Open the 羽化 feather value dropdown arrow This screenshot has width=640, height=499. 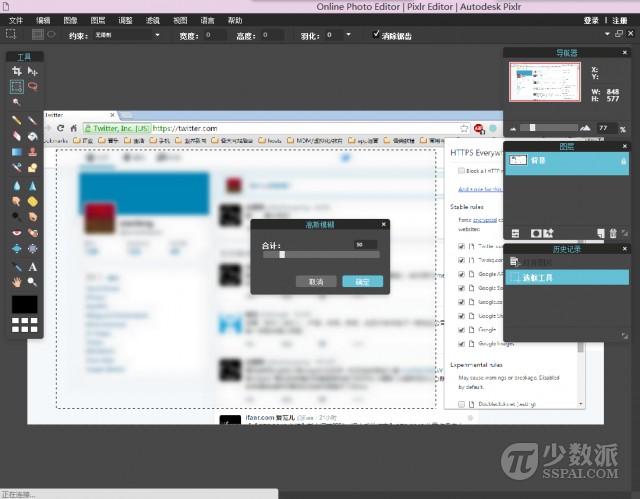(348, 35)
